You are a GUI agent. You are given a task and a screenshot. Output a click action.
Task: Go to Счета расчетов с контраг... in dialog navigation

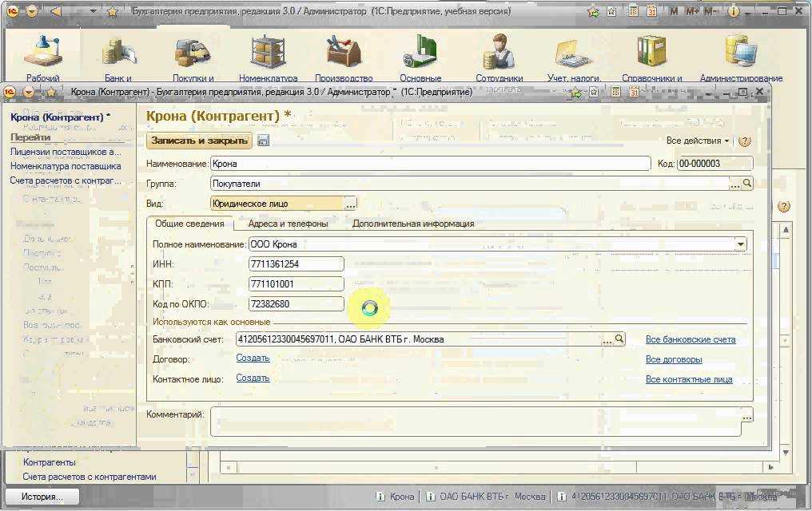click(x=66, y=180)
